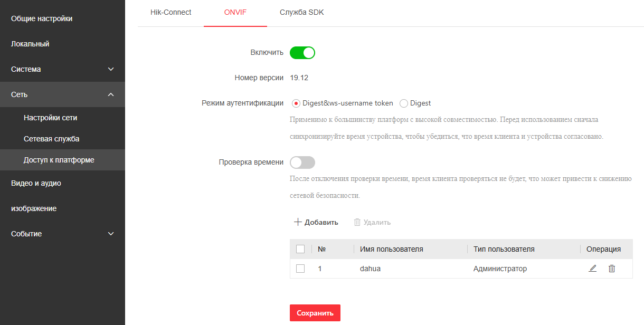644x325 pixels.
Task: Click the trash icon in dahua row
Action: 612,269
